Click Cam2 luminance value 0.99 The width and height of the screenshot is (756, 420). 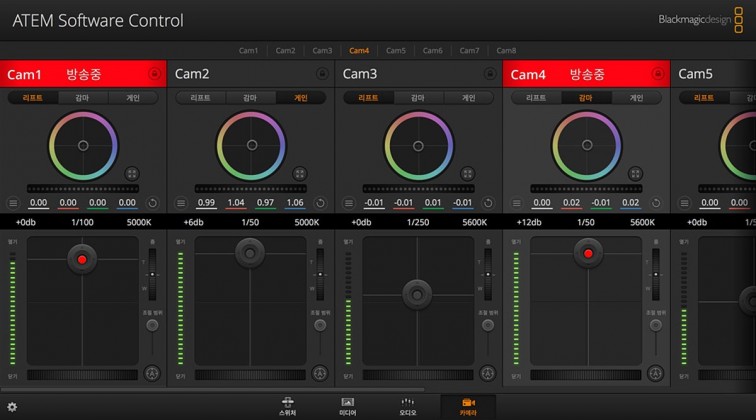(206, 203)
